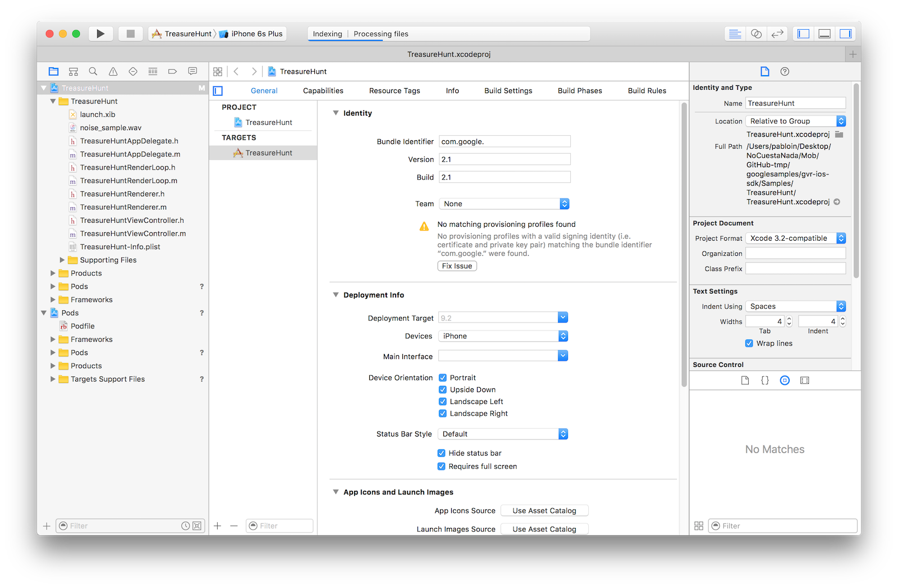Uncheck Upside Down orientation
The width and height of the screenshot is (898, 588).
click(x=443, y=389)
